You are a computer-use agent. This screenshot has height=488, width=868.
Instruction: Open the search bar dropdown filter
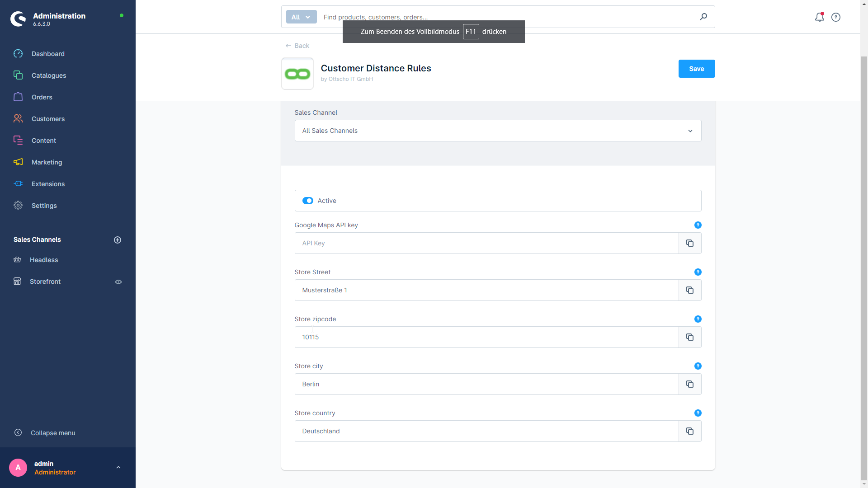click(301, 17)
